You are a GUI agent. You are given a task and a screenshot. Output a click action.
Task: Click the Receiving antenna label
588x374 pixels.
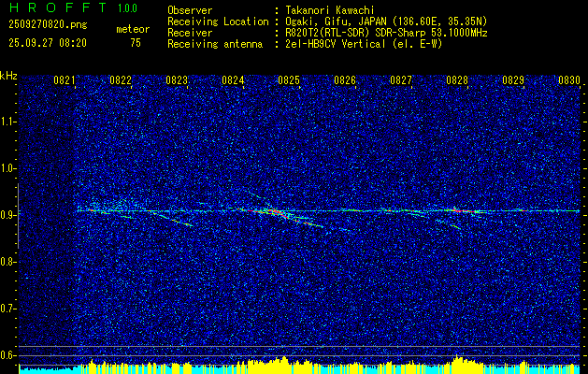tap(215, 44)
